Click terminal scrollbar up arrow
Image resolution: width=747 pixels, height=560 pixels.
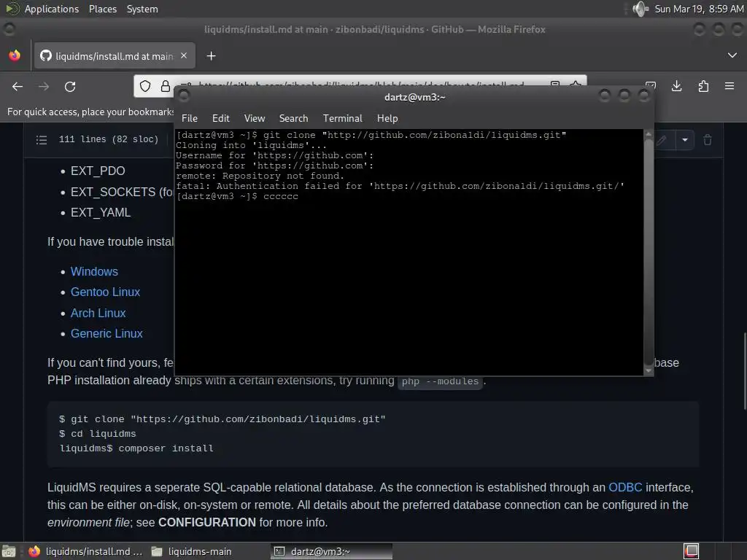(649, 135)
